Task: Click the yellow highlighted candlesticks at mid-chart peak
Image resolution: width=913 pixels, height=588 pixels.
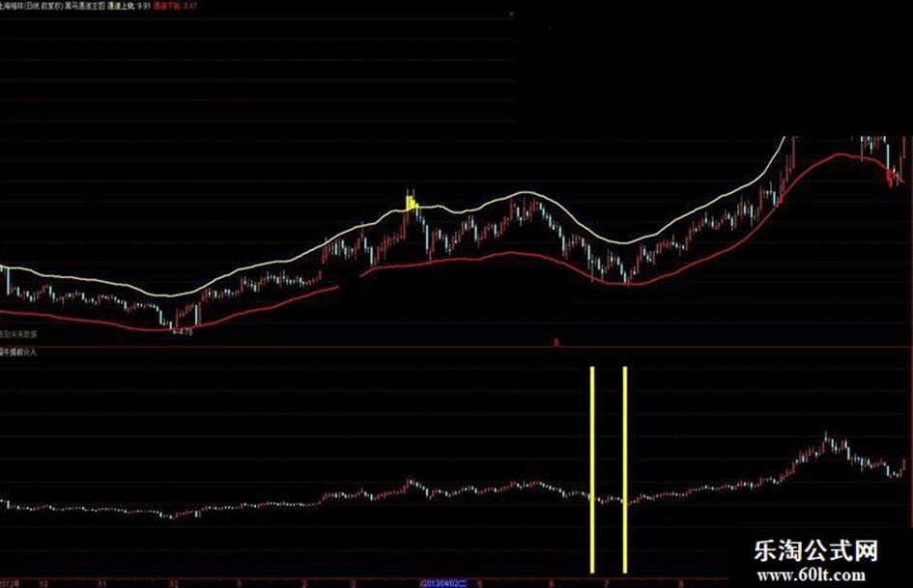Action: (x=412, y=203)
